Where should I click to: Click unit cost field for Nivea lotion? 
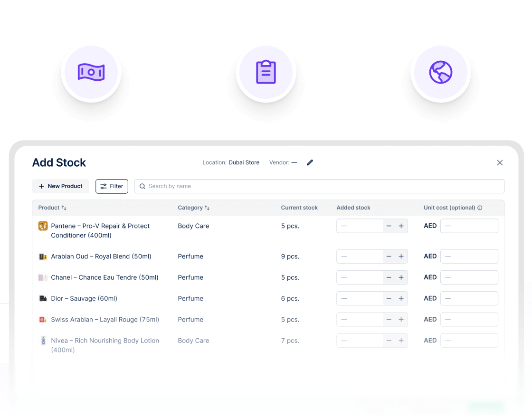469,341
